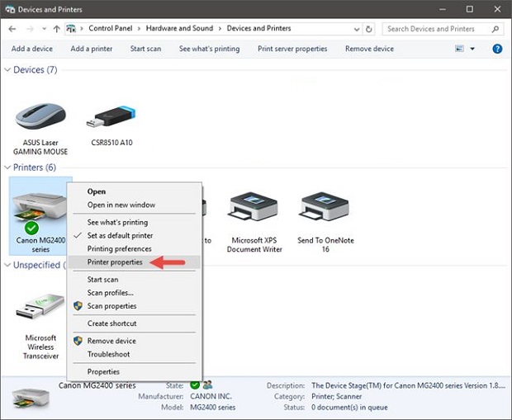Choose Open in new window
The image size is (512, 420).
[x=135, y=205]
